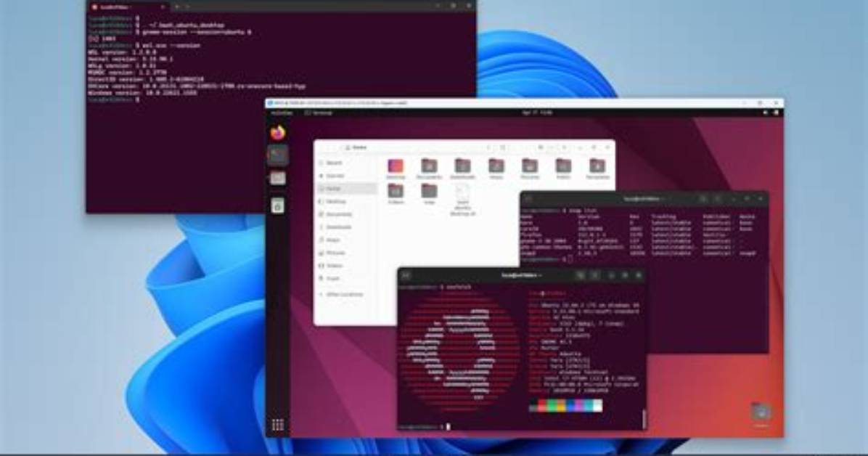Select Pictures in Files sidebar
The width and height of the screenshot is (868, 456).
click(x=346, y=253)
